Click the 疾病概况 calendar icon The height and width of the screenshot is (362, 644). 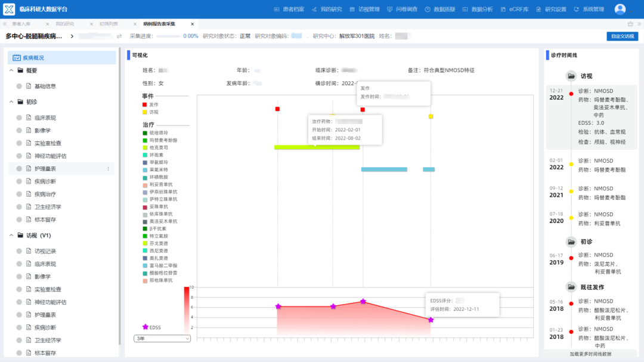pyautogui.click(x=17, y=57)
